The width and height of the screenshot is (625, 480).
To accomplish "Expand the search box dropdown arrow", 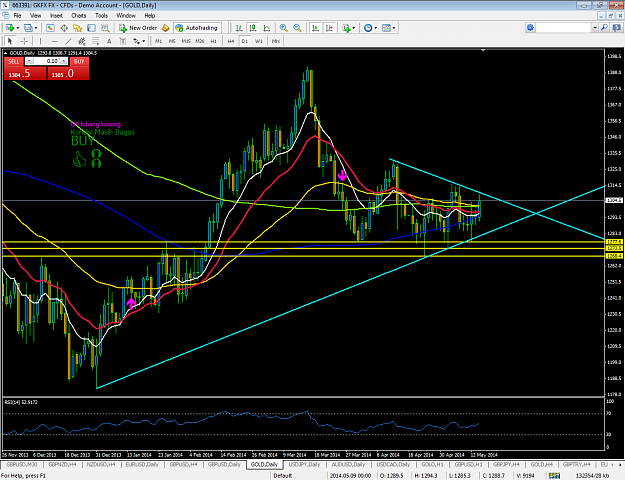I will pos(595,28).
